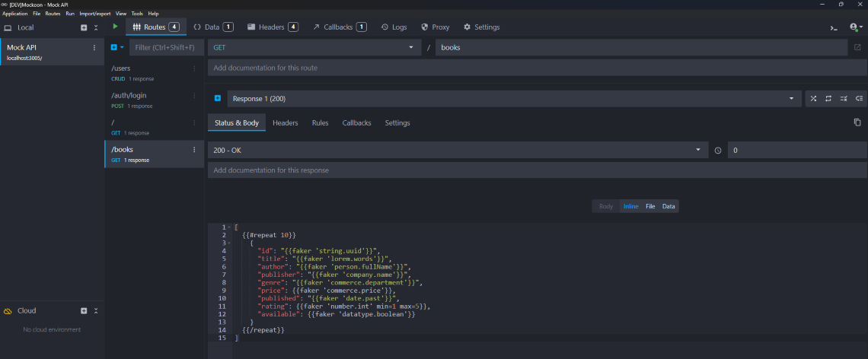Viewport: 868px width, 359px height.
Task: Copy the response body with the duplicate icon
Action: point(857,122)
